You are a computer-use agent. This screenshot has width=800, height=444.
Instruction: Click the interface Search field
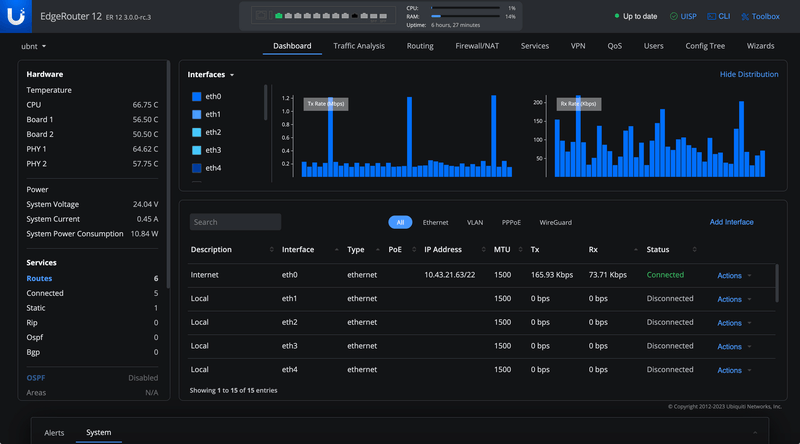click(235, 222)
